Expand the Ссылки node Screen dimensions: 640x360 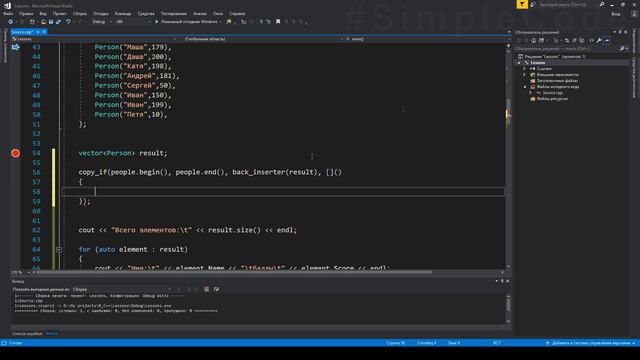click(524, 69)
